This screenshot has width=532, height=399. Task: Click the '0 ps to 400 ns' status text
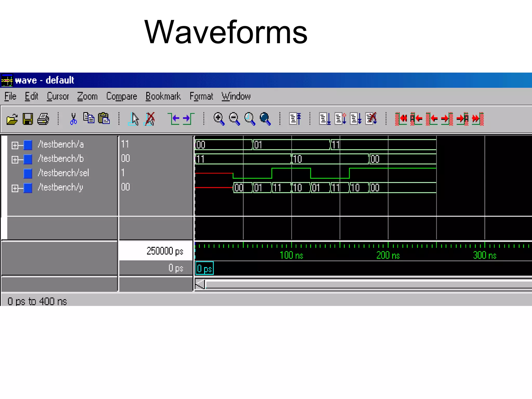click(37, 301)
